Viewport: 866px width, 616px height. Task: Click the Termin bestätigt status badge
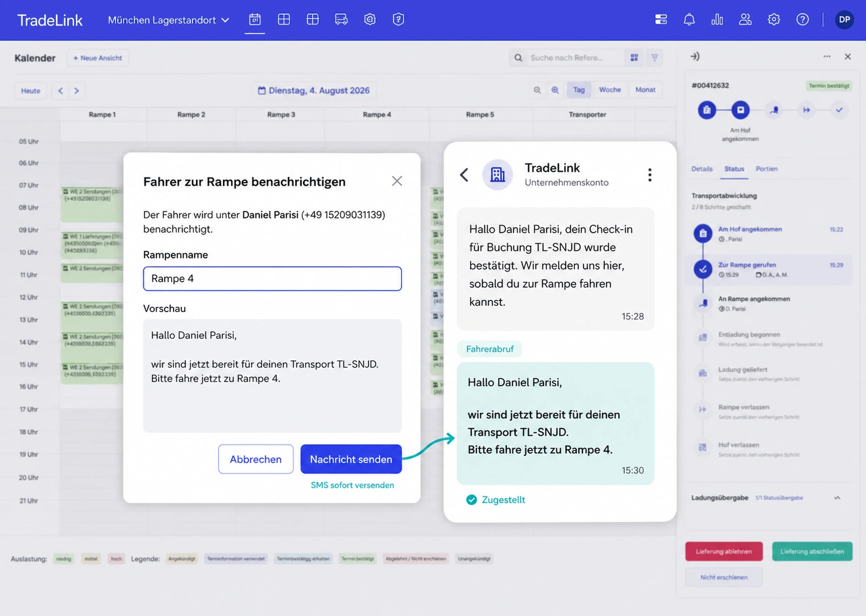829,86
